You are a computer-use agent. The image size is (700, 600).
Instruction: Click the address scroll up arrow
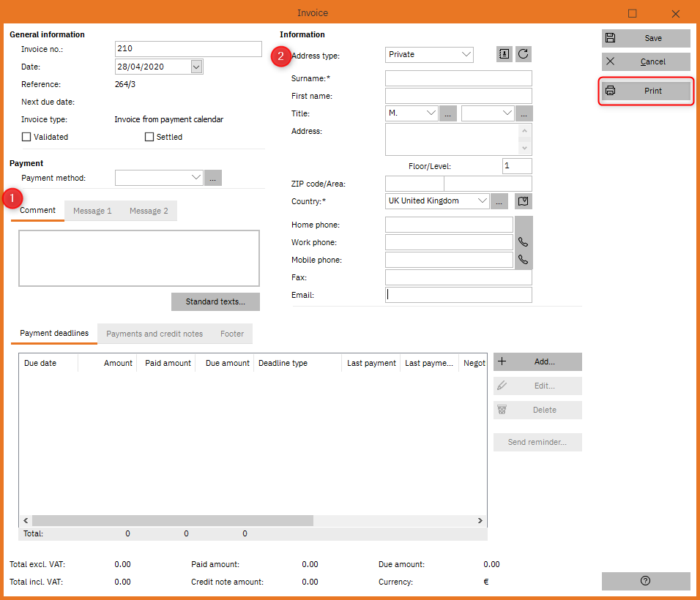(x=524, y=131)
